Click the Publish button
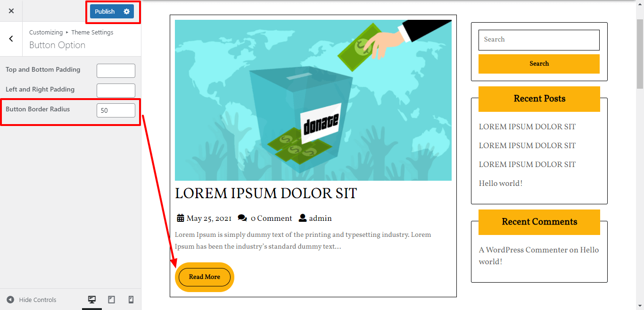This screenshot has width=644, height=310. coord(105,11)
